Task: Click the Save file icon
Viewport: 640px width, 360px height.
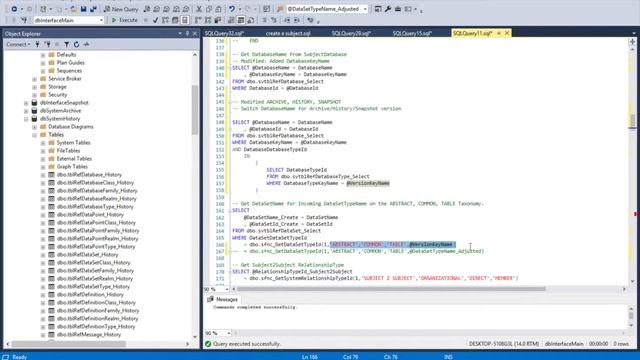Action: pos(84,9)
